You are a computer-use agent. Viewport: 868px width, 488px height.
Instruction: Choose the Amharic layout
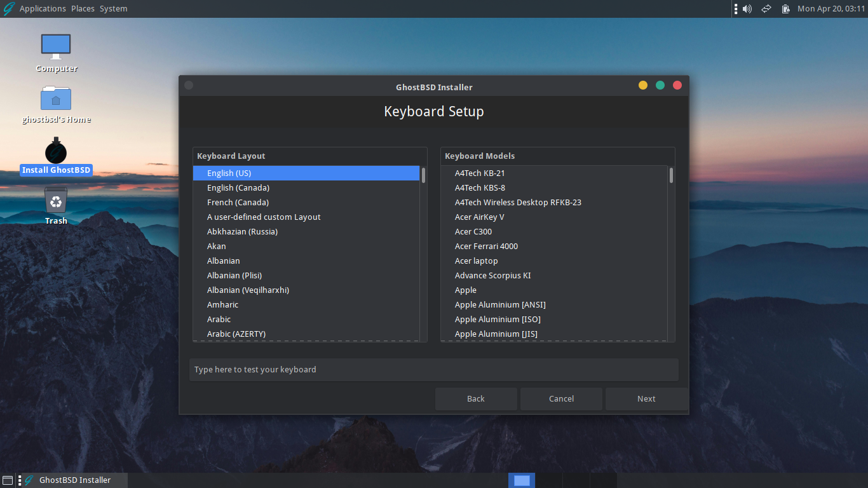pos(306,305)
